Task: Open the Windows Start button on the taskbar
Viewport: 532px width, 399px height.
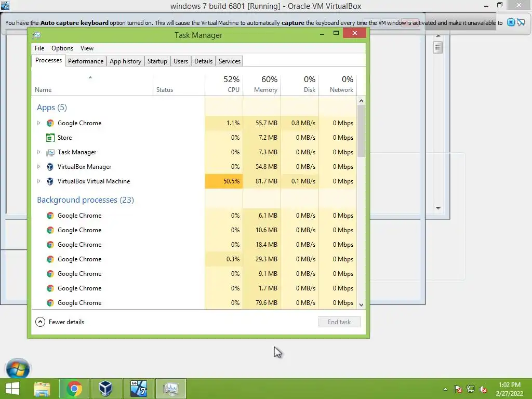Action: (12, 389)
